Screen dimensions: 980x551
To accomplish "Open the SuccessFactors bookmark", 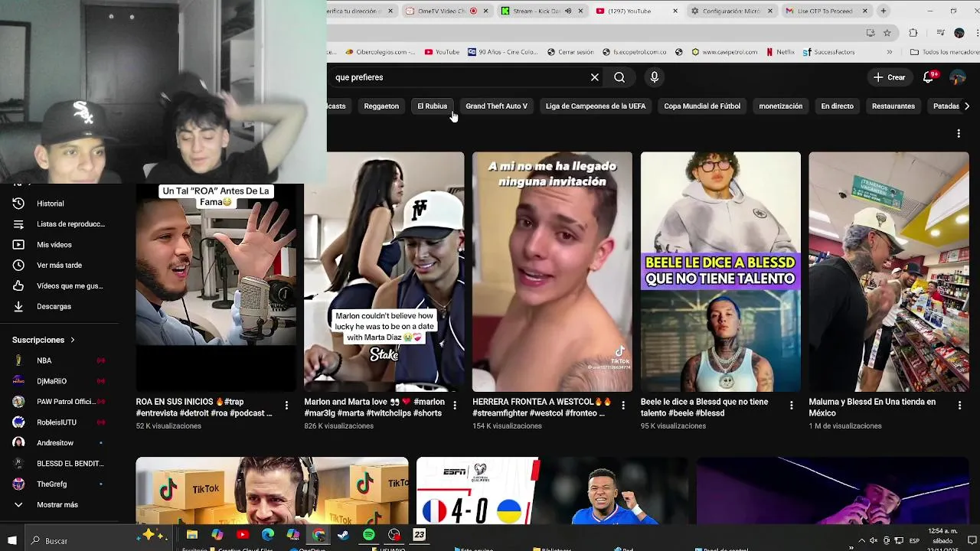I will click(828, 52).
